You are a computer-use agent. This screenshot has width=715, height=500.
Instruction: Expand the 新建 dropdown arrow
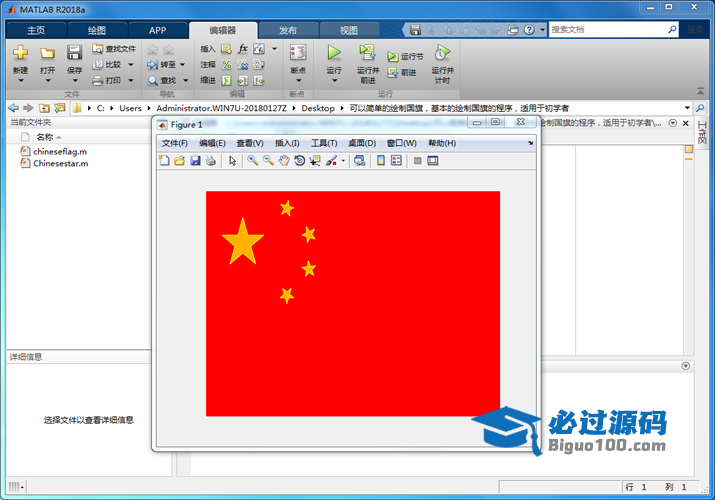click(21, 81)
